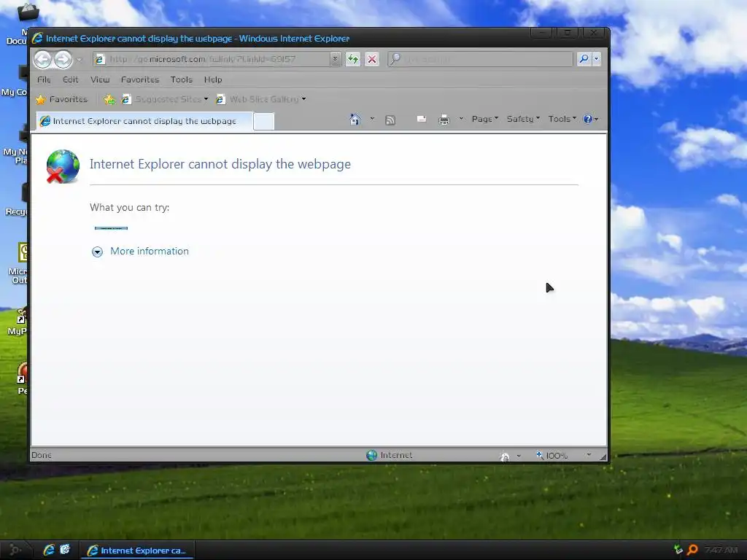
Task: Open the Page command menu
Action: coord(484,119)
